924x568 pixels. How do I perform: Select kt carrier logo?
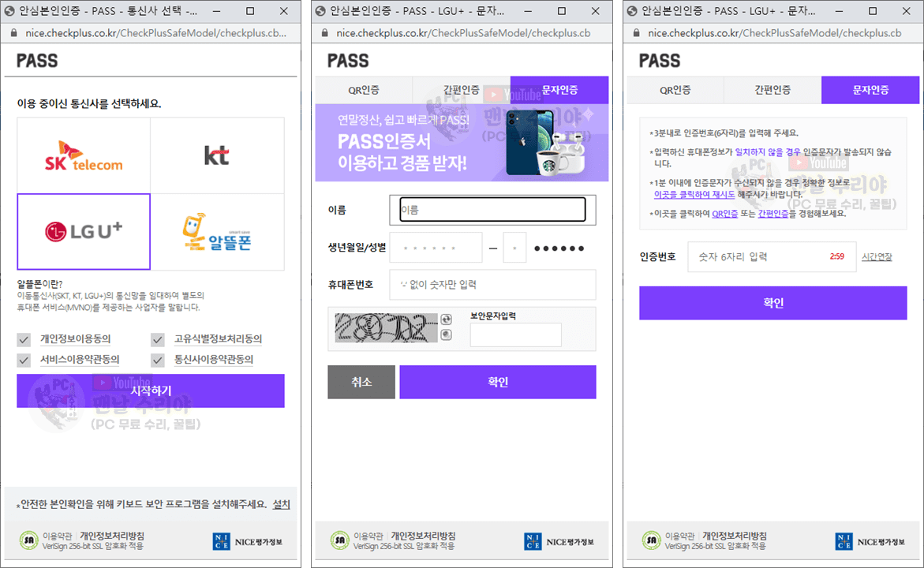pos(217,155)
